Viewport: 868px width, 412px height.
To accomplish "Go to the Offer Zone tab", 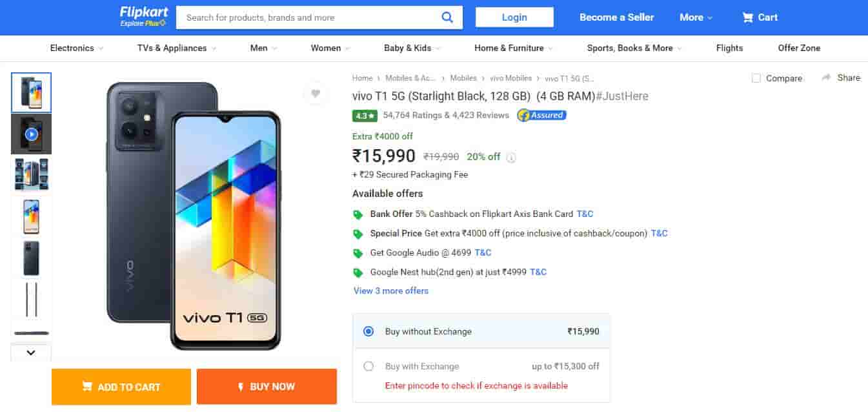I will pos(799,48).
